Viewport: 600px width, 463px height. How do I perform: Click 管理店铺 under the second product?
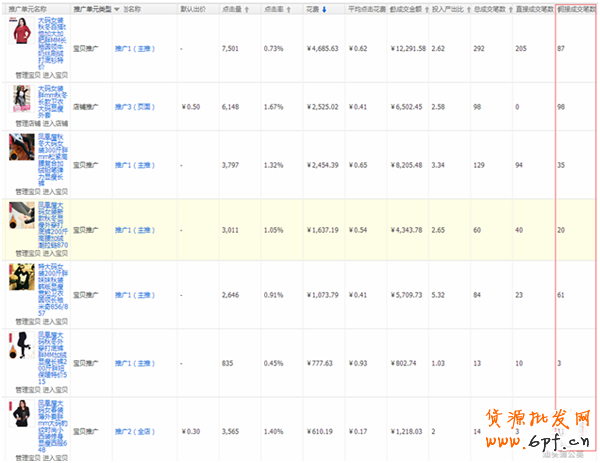[x=28, y=123]
